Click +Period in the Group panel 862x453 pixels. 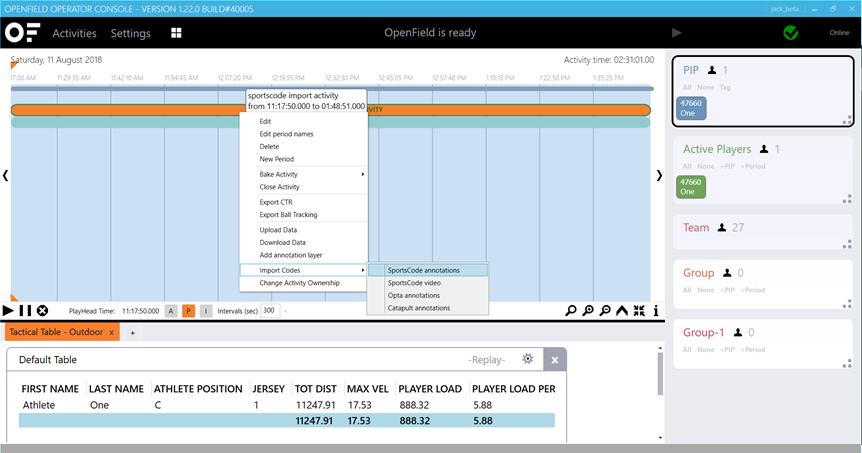click(x=753, y=290)
